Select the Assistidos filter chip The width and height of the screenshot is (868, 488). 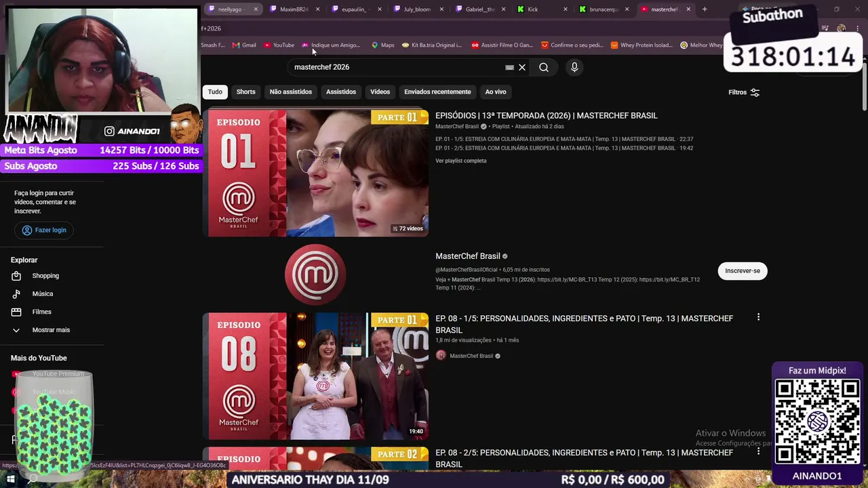tap(341, 92)
